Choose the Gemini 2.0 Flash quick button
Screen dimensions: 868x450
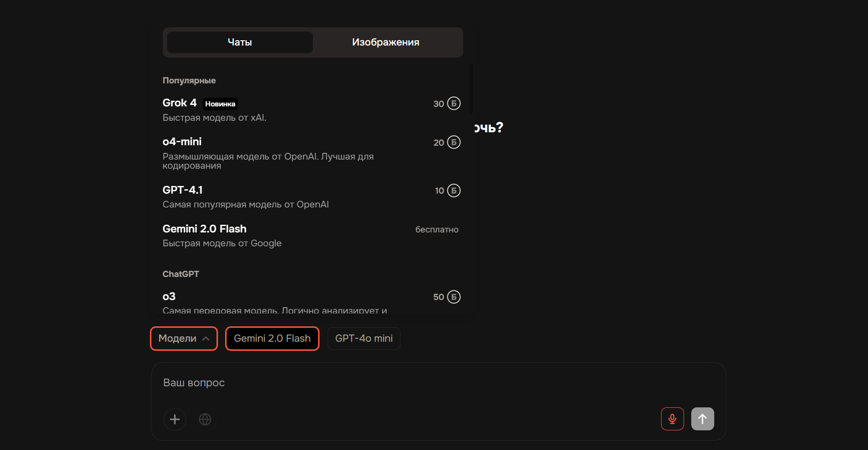272,338
